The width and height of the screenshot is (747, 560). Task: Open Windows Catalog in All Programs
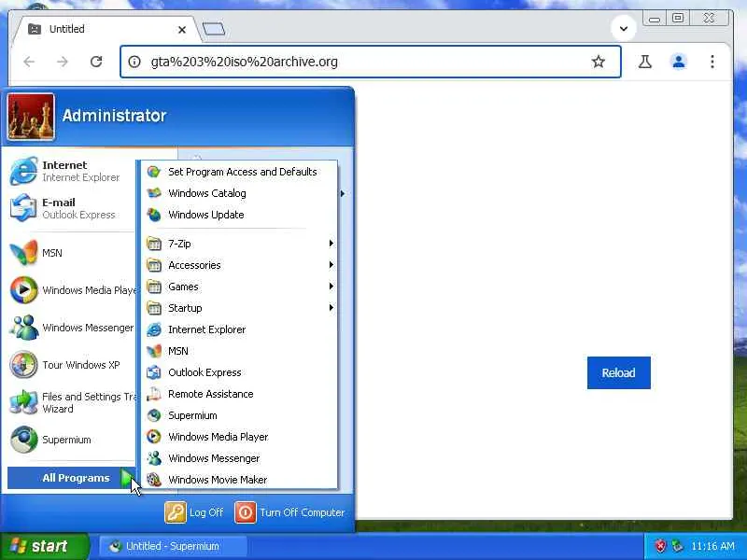tap(240, 193)
